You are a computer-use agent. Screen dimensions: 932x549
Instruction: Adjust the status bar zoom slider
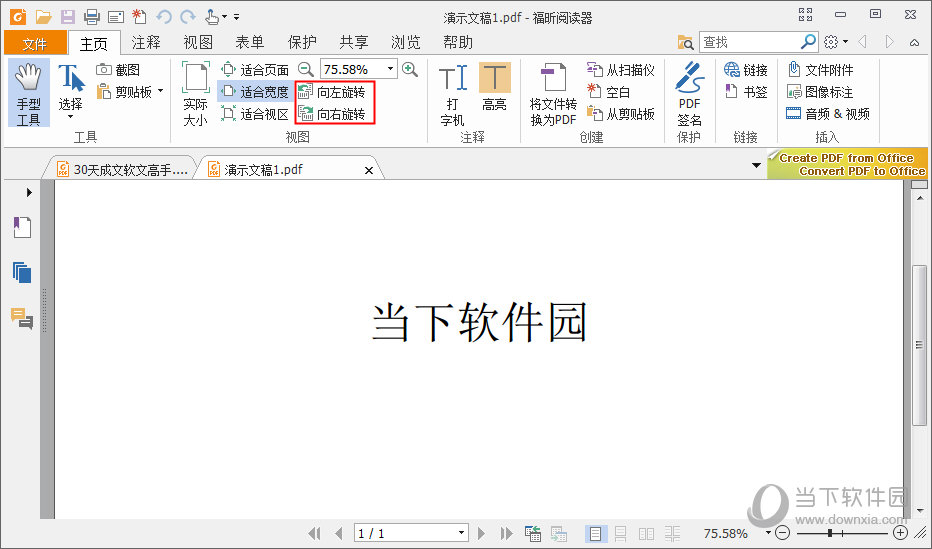click(830, 533)
